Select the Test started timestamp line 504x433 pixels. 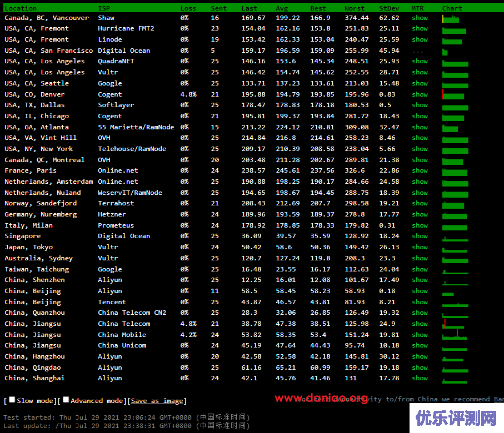126,417
